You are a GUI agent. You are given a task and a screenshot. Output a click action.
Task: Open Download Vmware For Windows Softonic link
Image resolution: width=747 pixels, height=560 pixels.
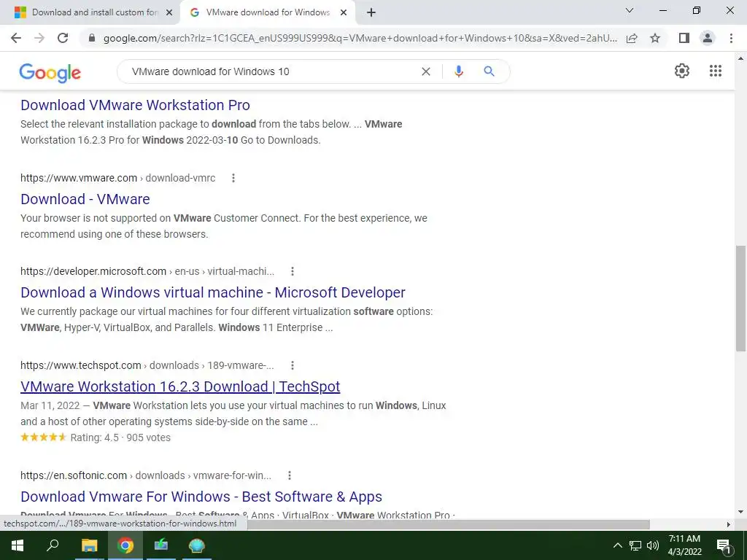click(x=201, y=496)
